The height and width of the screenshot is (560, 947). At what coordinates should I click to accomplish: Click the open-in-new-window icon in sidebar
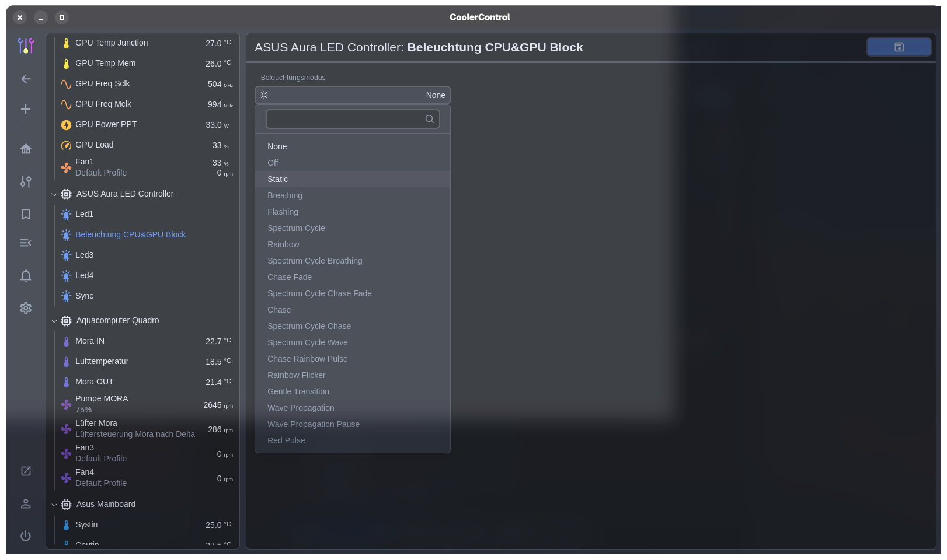[x=26, y=471]
